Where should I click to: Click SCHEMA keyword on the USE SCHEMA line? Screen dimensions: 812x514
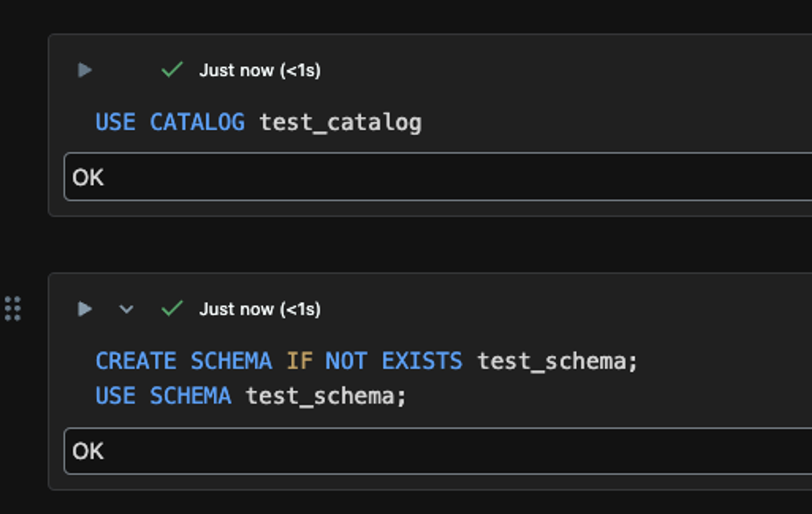coord(190,396)
